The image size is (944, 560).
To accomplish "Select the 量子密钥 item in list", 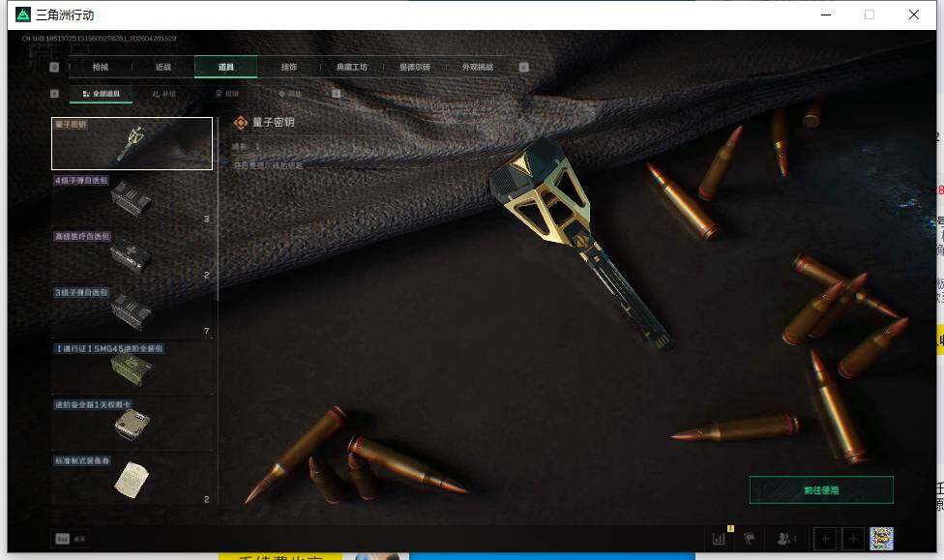I will click(132, 143).
